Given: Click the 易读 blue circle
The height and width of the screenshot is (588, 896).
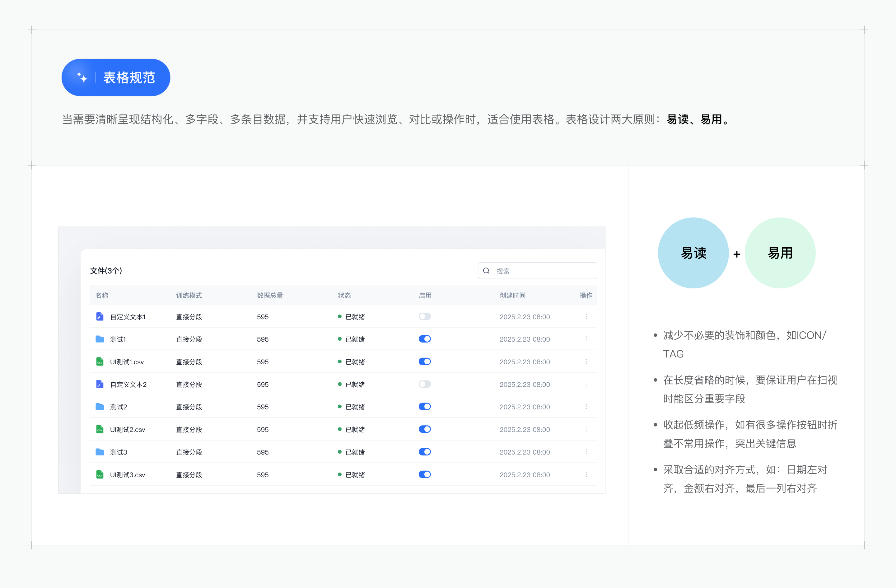Looking at the screenshot, I should tap(693, 253).
